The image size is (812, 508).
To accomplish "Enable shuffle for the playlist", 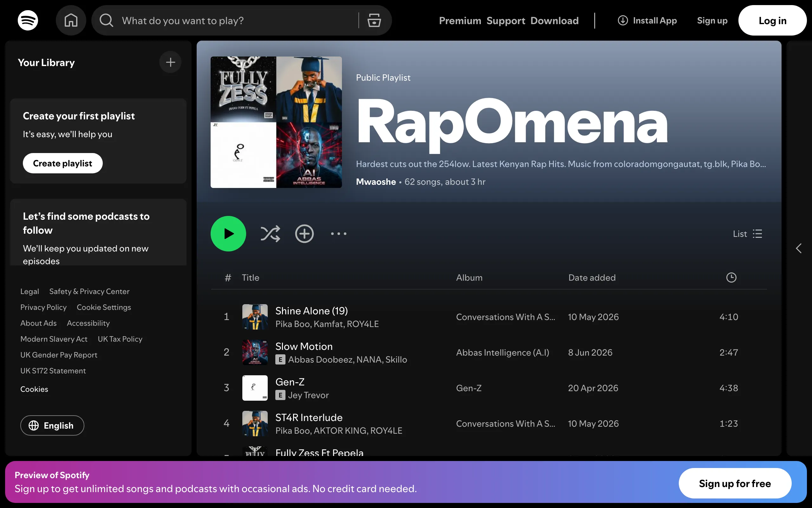I will pos(271,233).
